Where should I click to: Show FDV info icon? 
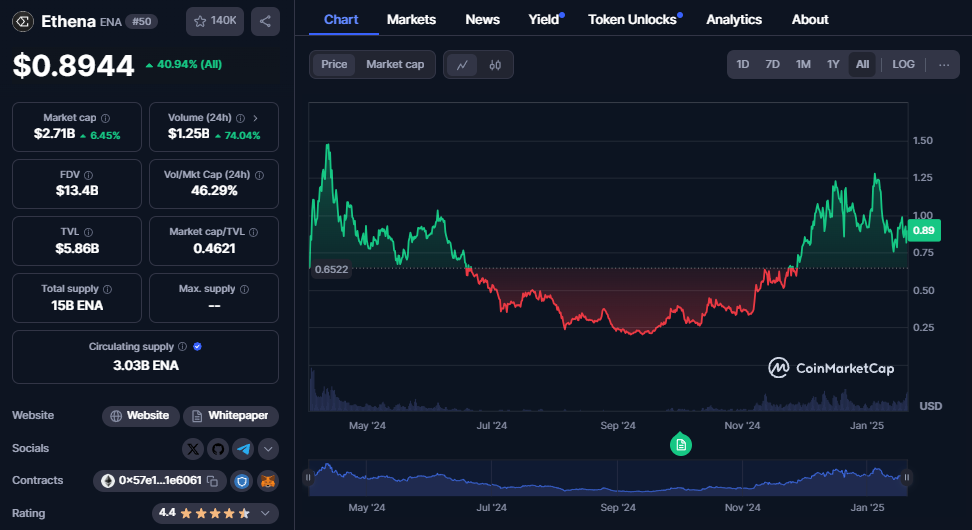coord(89,175)
